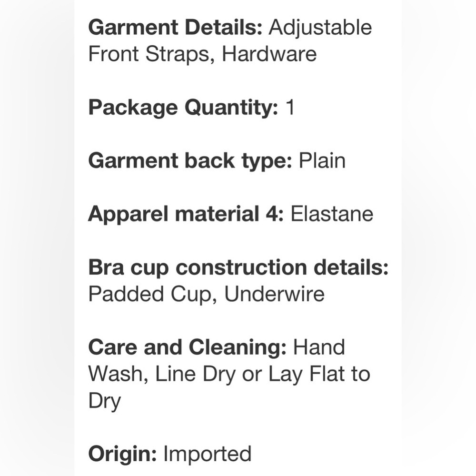Viewport: 476px width, 476px height.
Task: Select the Plain back type value
Action: 322,161
